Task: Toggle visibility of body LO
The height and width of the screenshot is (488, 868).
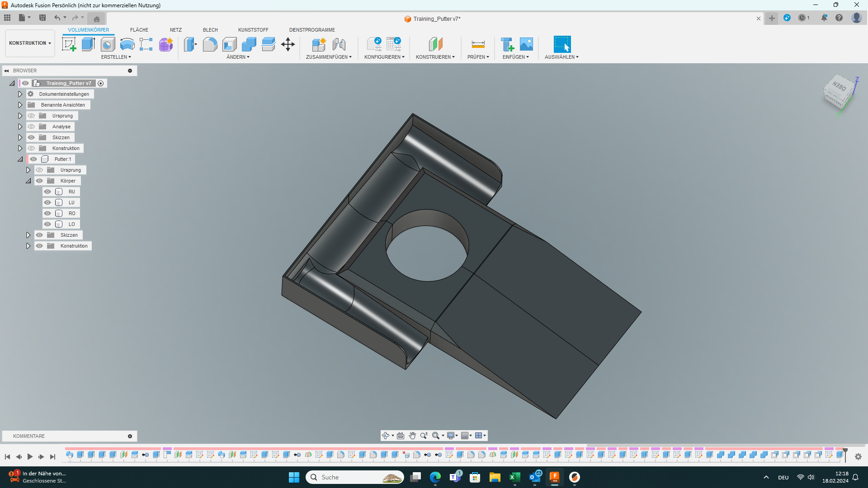Action: coord(47,224)
